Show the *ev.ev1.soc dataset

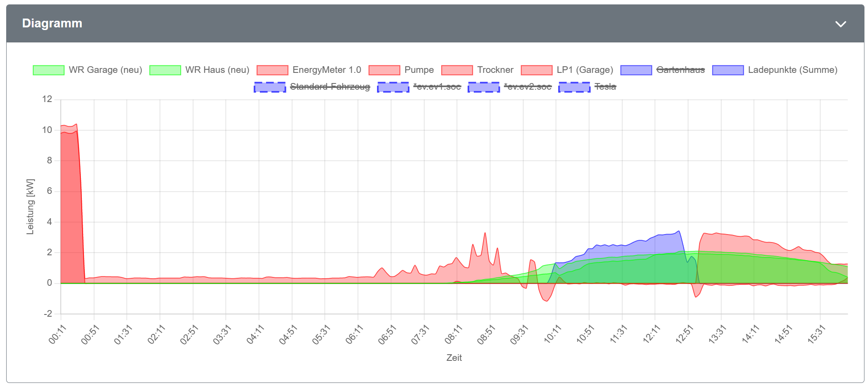[x=437, y=87]
